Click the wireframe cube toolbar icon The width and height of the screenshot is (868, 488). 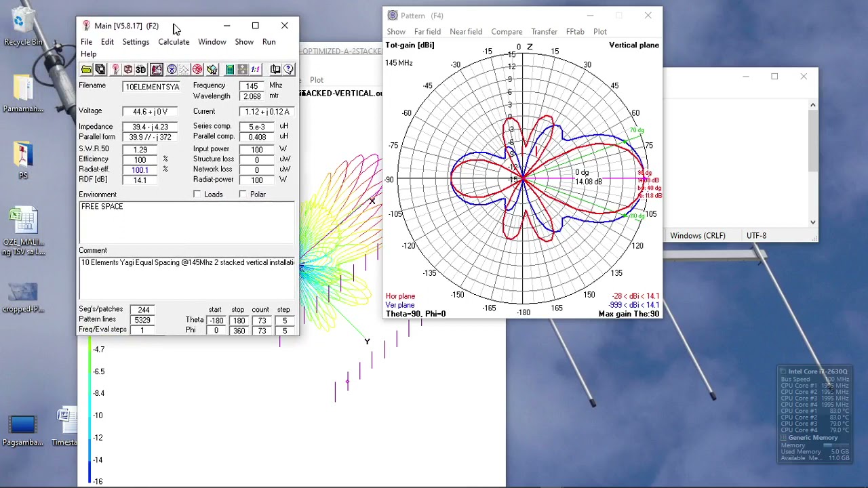[127, 69]
